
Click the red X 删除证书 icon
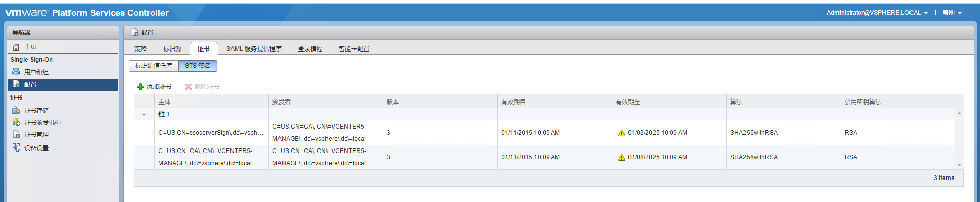pos(189,87)
